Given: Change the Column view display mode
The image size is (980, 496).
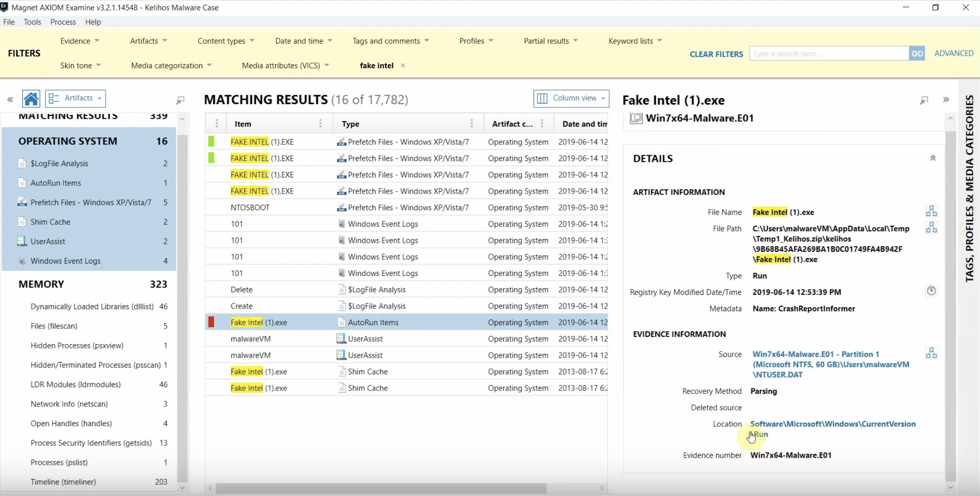Looking at the screenshot, I should tap(571, 98).
